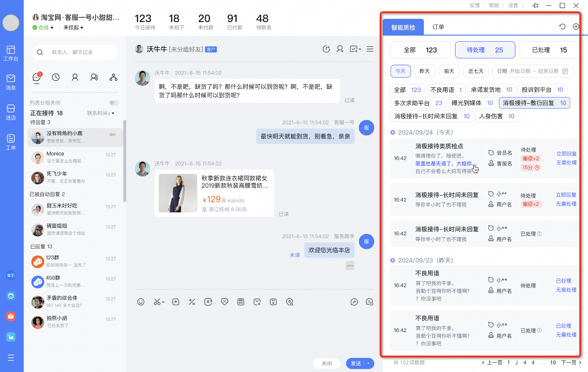
Task: Open the group contacts icon
Action: coord(94,77)
